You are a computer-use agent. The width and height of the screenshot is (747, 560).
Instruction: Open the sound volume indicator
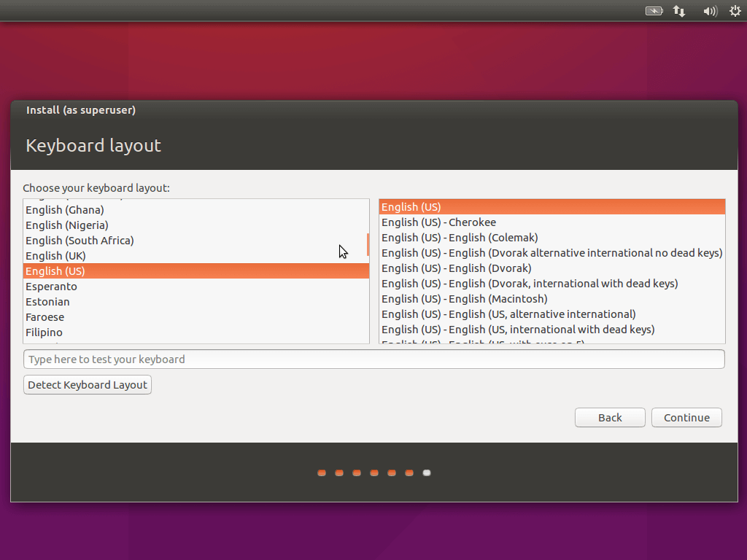click(x=710, y=11)
